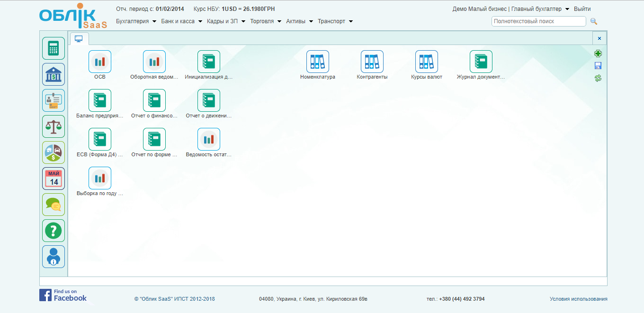The width and height of the screenshot is (644, 313).
Task: Click the bank building sidebar icon
Action: [54, 74]
